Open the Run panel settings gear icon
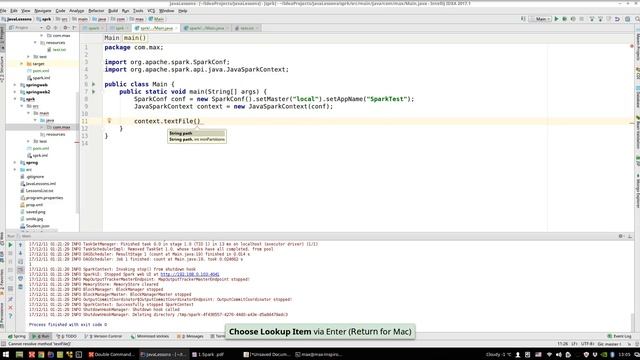Screen dimensions: 640x360 coord(621,236)
